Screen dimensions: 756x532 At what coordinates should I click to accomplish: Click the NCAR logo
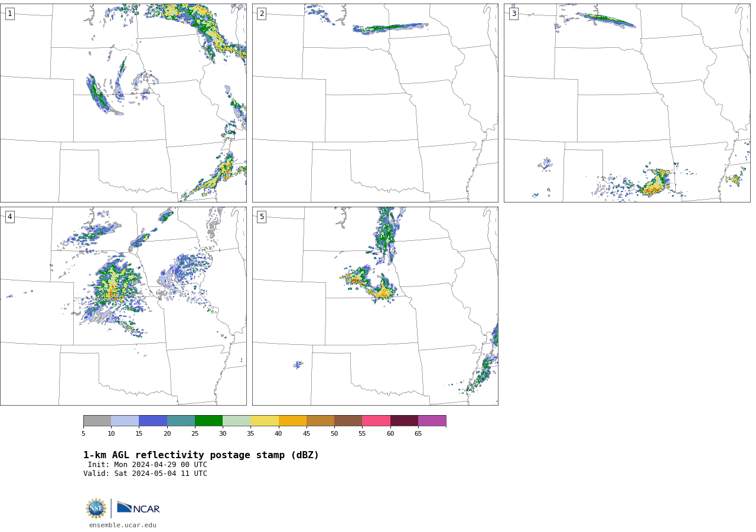coord(138,508)
